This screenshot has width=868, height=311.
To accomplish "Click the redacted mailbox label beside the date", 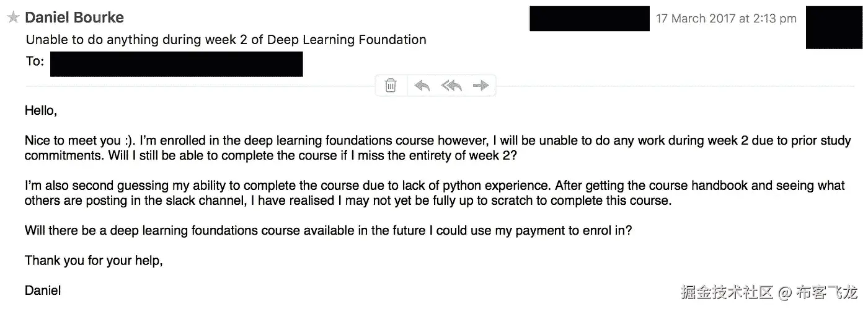I will tap(589, 19).
